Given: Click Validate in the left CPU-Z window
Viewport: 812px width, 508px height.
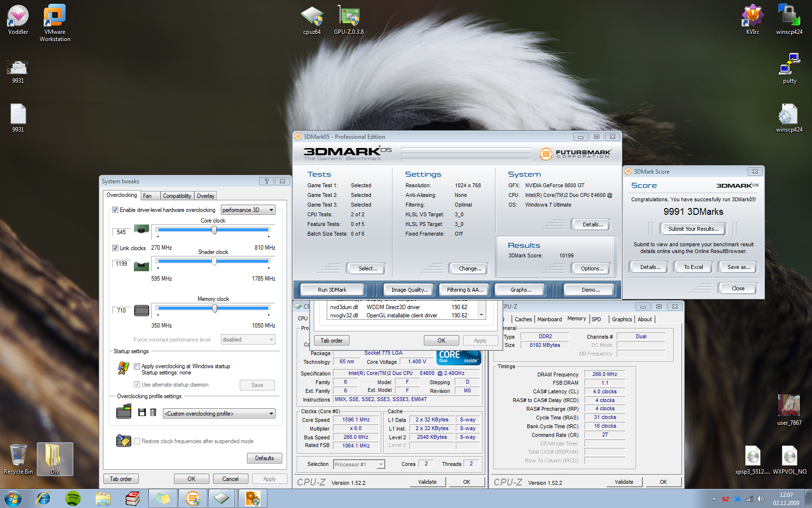Looking at the screenshot, I should 427,482.
